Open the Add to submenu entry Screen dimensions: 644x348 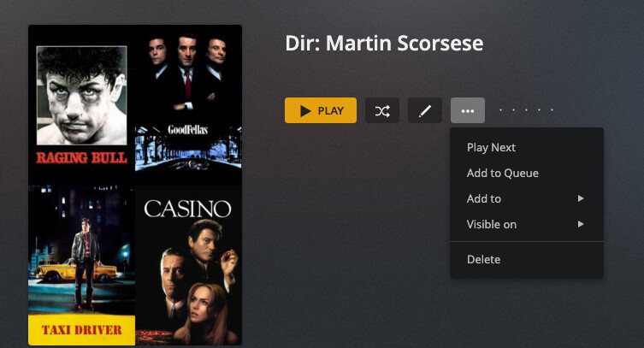[527, 198]
